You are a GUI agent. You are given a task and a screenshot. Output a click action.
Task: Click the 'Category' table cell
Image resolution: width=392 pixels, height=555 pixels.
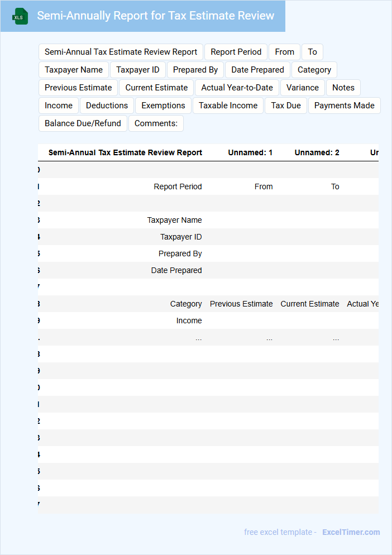[x=186, y=304]
